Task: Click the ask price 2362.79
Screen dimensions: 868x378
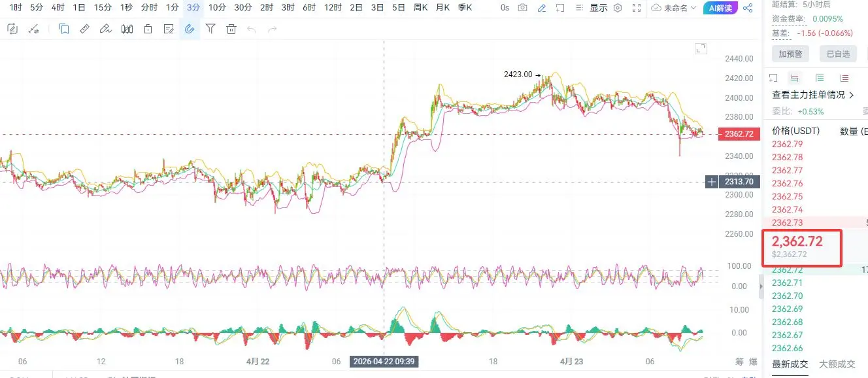Action: [x=787, y=144]
